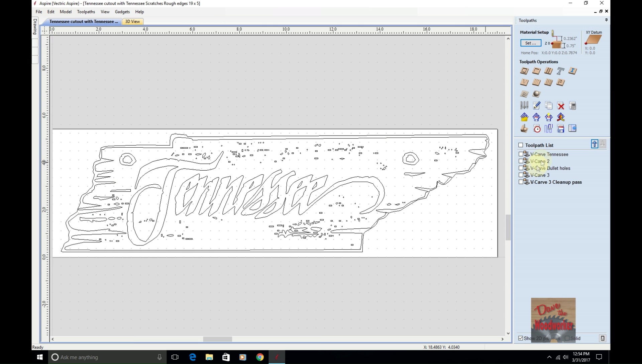Open the Model menu
The height and width of the screenshot is (364, 642).
click(66, 12)
